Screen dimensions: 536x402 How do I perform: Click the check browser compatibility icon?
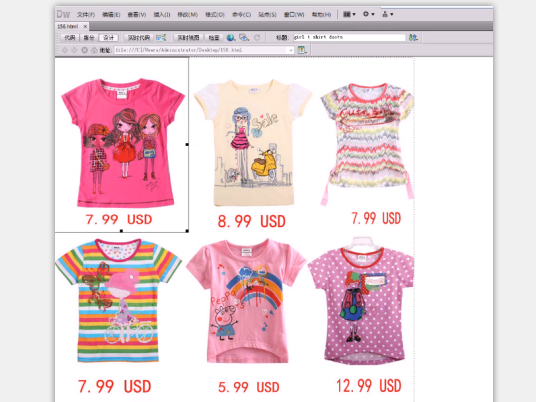click(161, 38)
